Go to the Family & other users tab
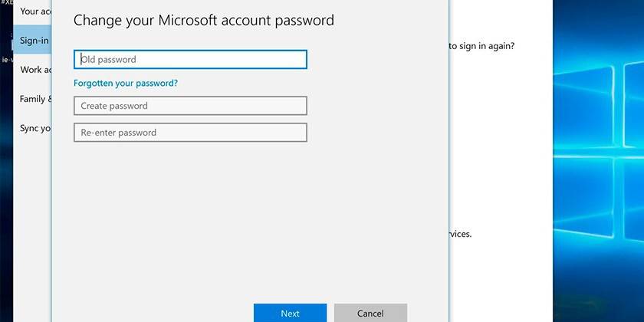 35,99
